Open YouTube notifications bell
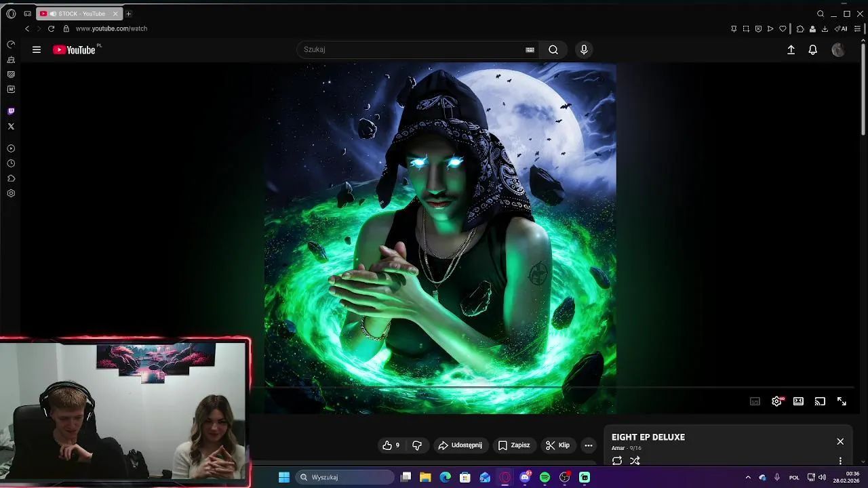Image resolution: width=868 pixels, height=488 pixels. 812,49
